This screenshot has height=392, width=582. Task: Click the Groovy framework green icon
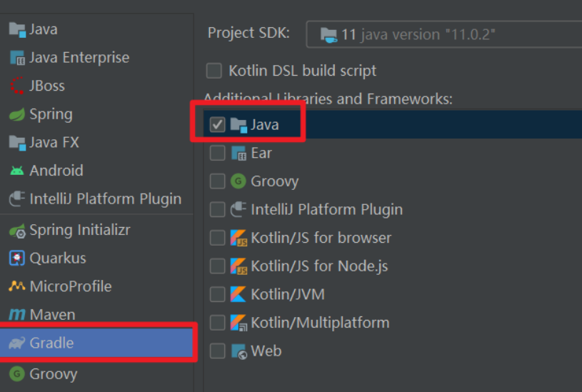(x=239, y=181)
